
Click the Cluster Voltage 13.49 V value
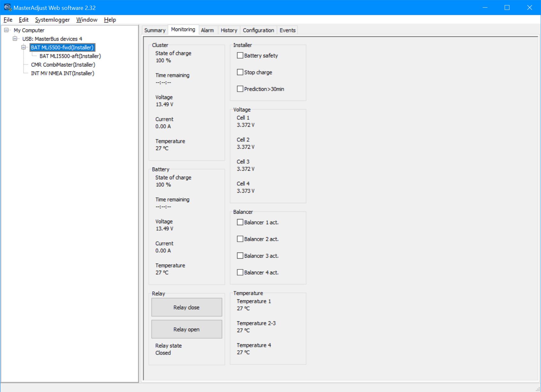click(x=164, y=104)
